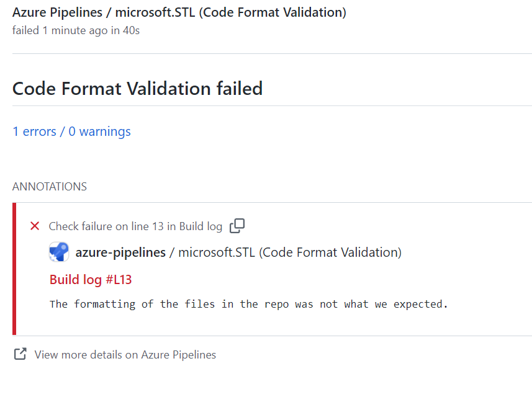
Task: Click 'microsoft.STL (Code Format Validation)' beside the avatar
Action: click(x=290, y=252)
